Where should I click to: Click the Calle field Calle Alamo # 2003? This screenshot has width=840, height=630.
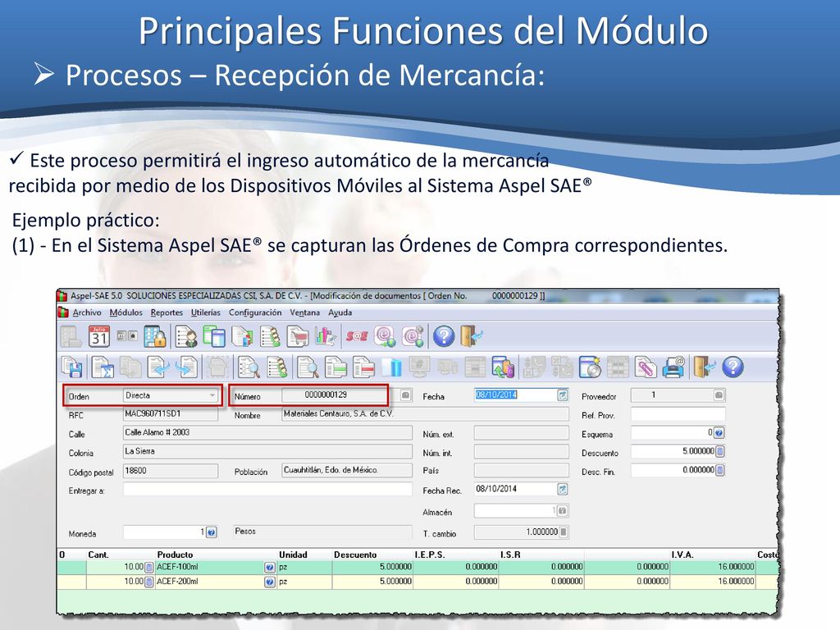tap(267, 433)
